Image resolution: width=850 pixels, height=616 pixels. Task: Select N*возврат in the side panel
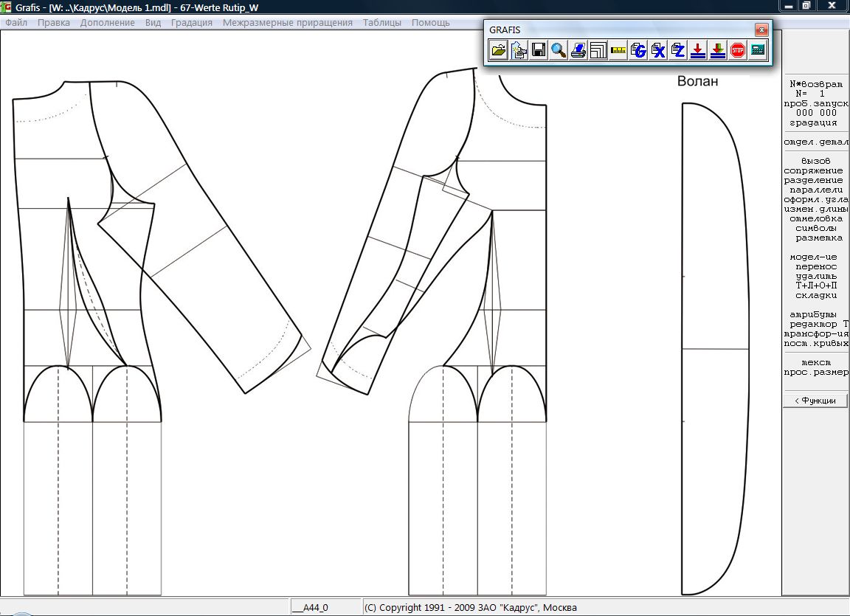click(816, 84)
